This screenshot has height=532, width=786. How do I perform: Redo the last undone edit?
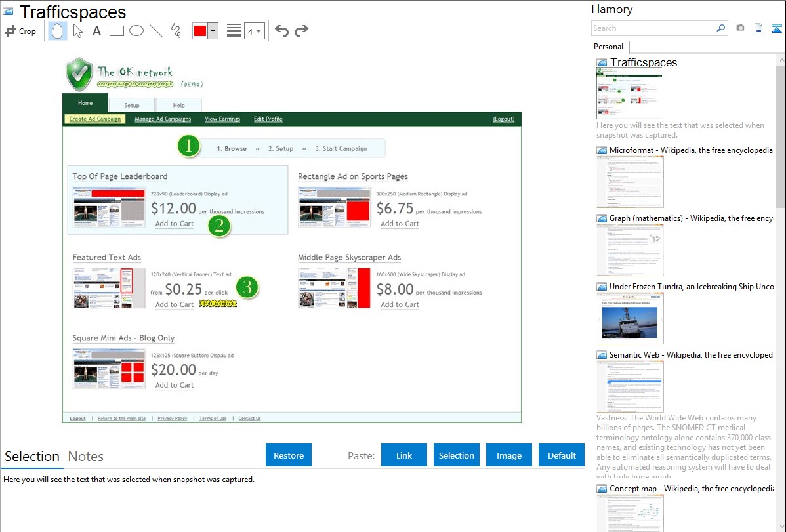tap(301, 31)
